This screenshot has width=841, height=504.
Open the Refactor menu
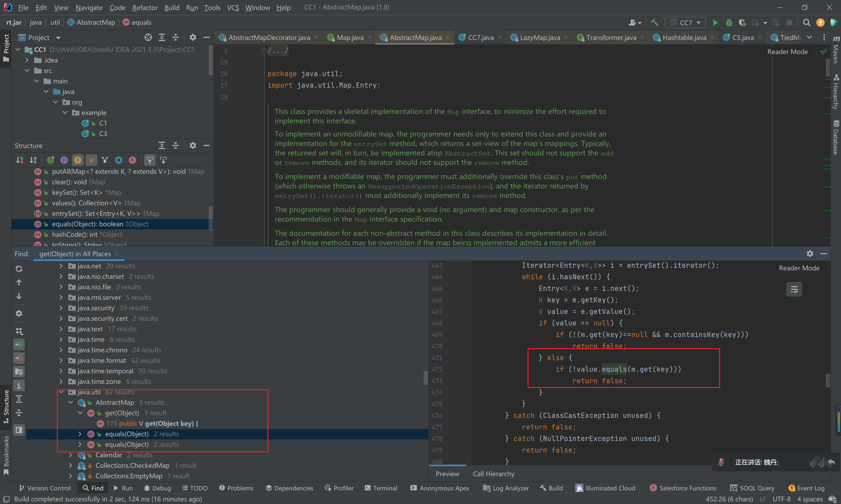coord(145,7)
